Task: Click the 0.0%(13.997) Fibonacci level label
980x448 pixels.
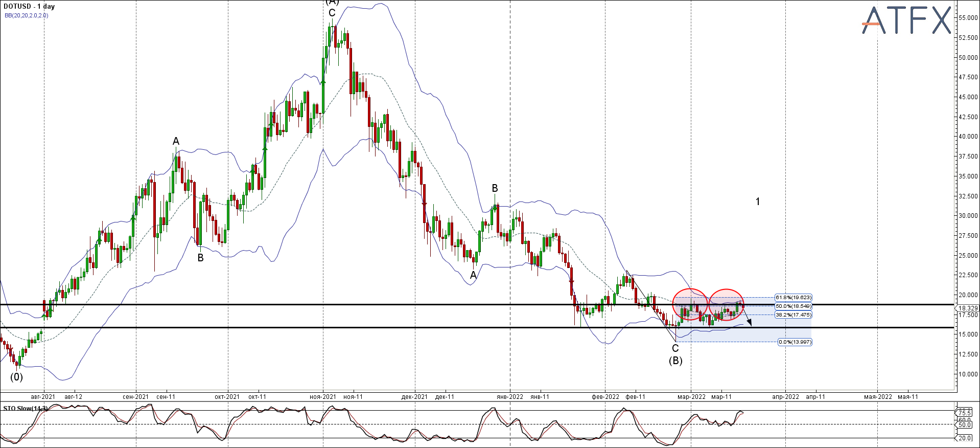Action: click(x=795, y=342)
